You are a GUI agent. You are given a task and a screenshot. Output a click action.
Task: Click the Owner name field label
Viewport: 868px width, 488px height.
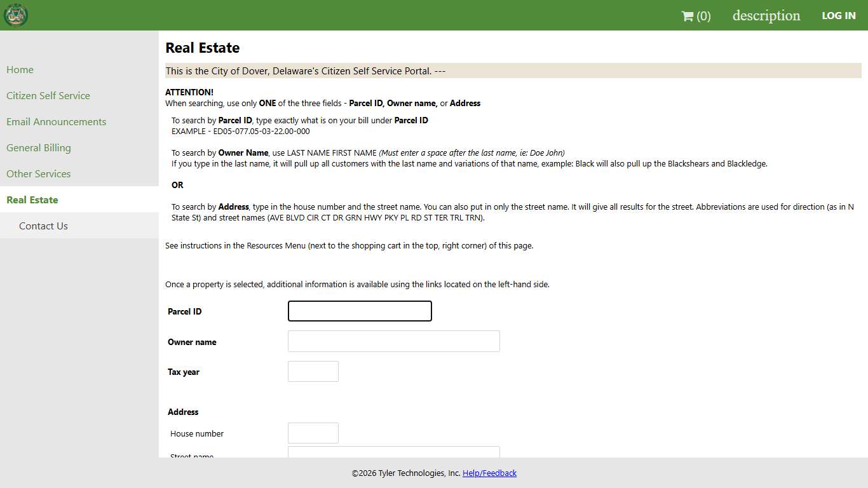192,342
